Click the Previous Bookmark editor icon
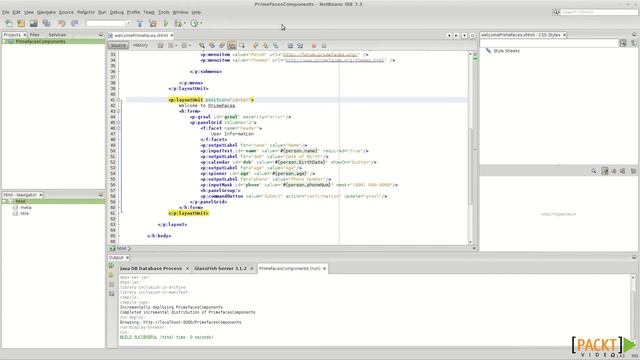This screenshot has height=360, width=640. (x=256, y=46)
